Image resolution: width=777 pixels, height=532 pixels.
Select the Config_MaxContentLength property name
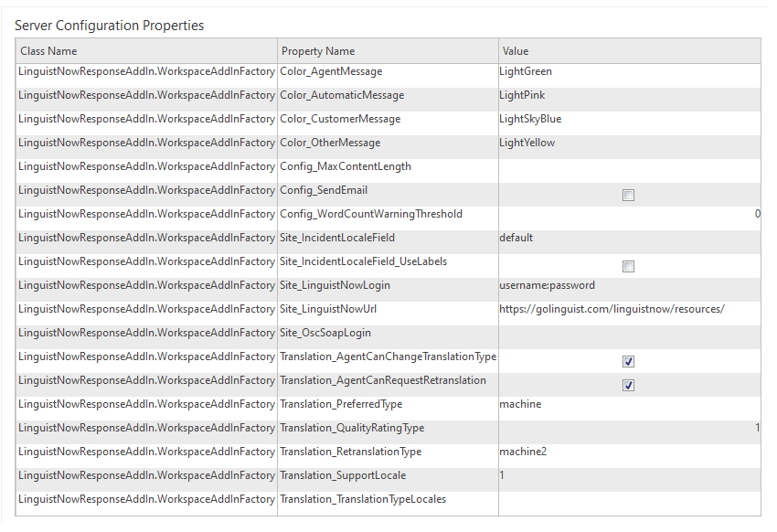(x=346, y=166)
